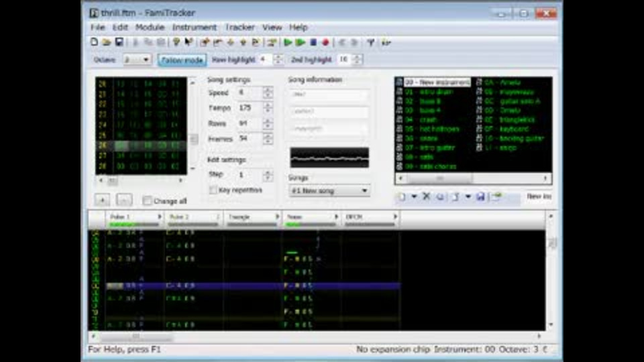Adjust the Step spinner arrows

point(268,175)
